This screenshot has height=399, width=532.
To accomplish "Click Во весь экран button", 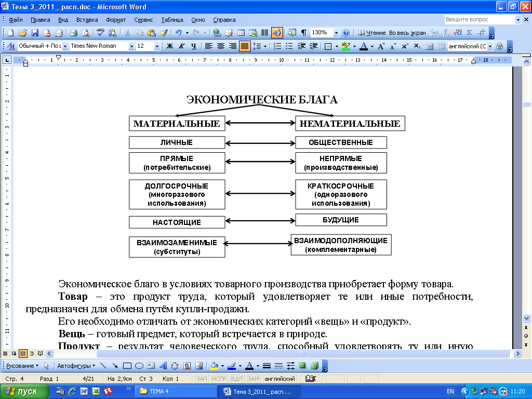I will click(x=407, y=33).
